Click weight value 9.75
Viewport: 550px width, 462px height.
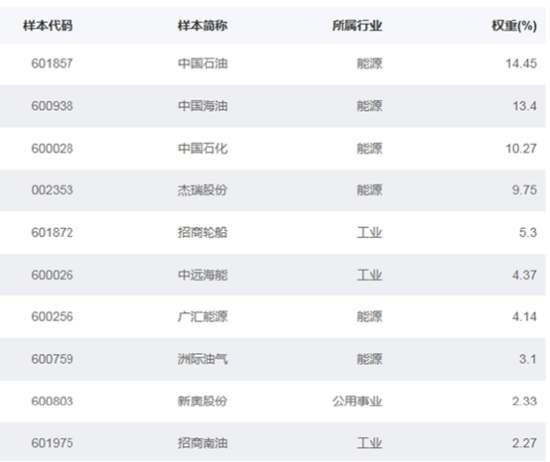524,190
